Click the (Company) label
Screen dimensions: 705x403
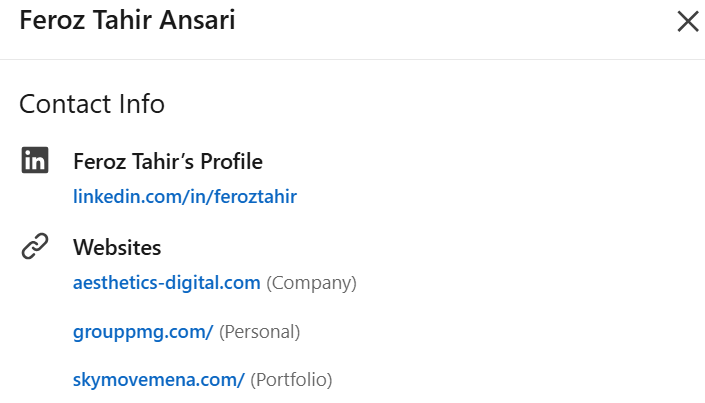(312, 283)
